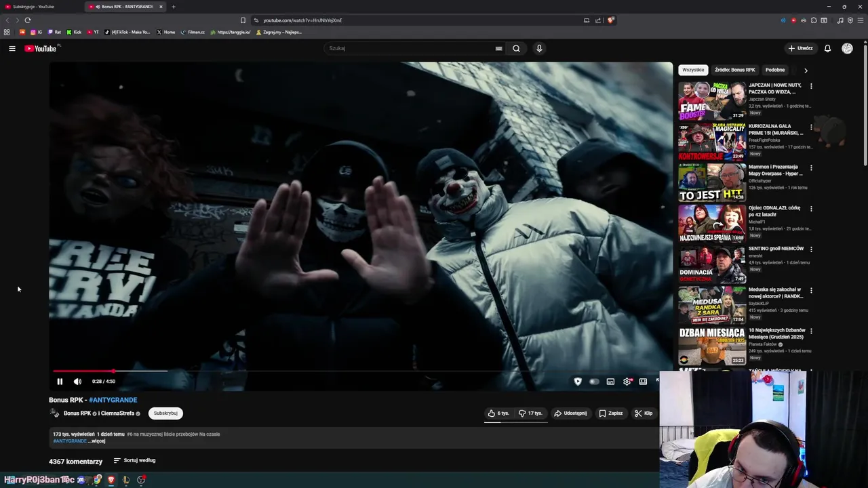Mute the video with the speaker icon
This screenshot has width=868, height=488.
tap(77, 382)
